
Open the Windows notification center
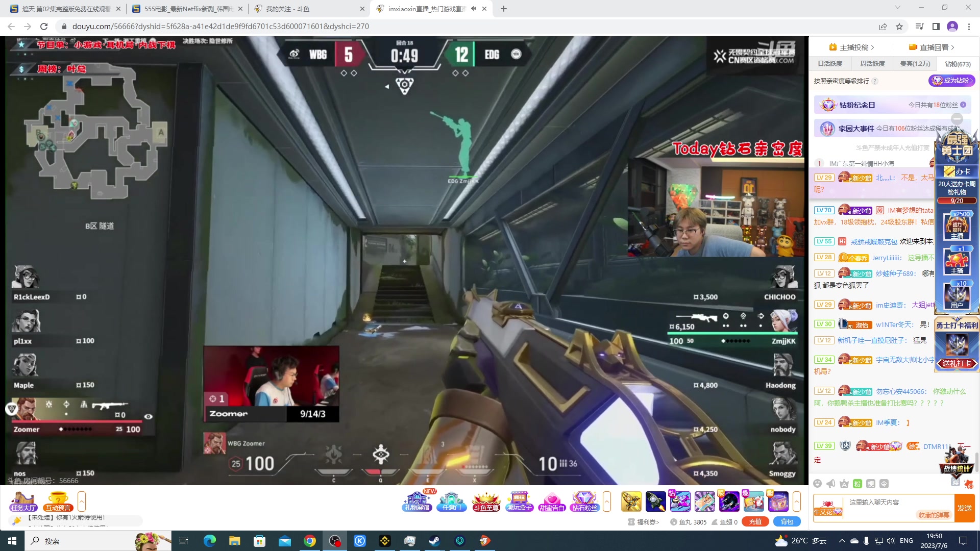click(x=963, y=541)
